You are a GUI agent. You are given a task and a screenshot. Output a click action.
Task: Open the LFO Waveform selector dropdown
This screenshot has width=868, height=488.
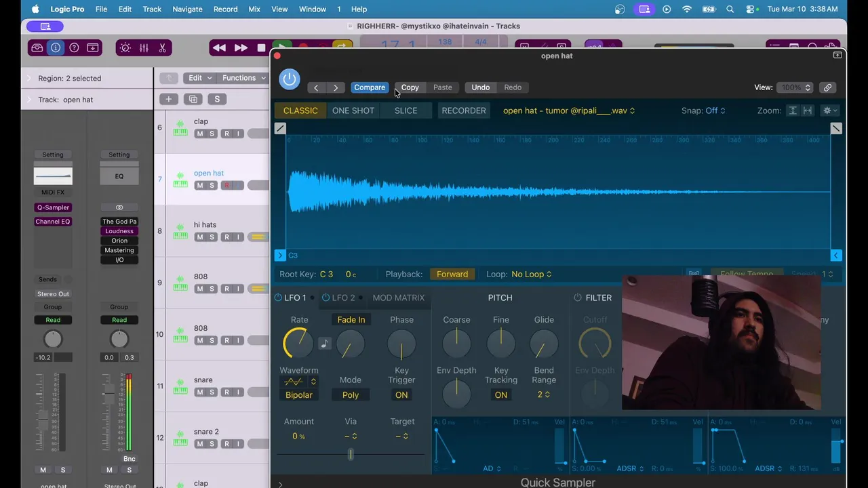pos(299,382)
